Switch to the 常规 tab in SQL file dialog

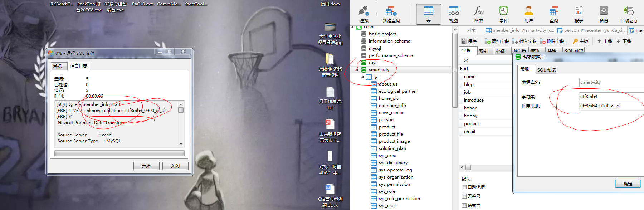(58, 66)
